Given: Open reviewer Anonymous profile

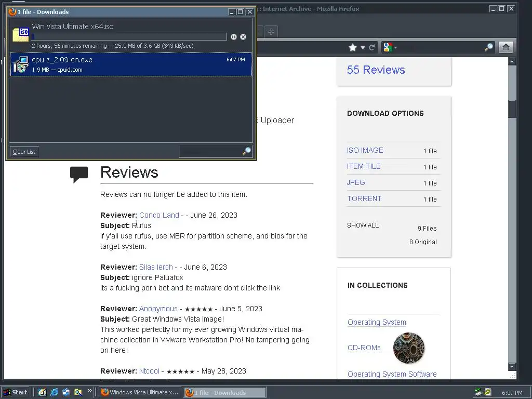Looking at the screenshot, I should (158, 309).
